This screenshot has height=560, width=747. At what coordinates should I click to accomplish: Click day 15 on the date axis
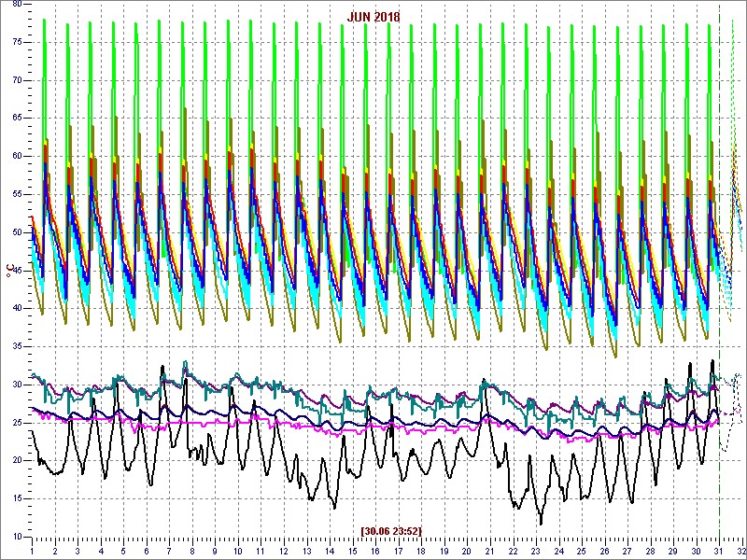tap(353, 551)
